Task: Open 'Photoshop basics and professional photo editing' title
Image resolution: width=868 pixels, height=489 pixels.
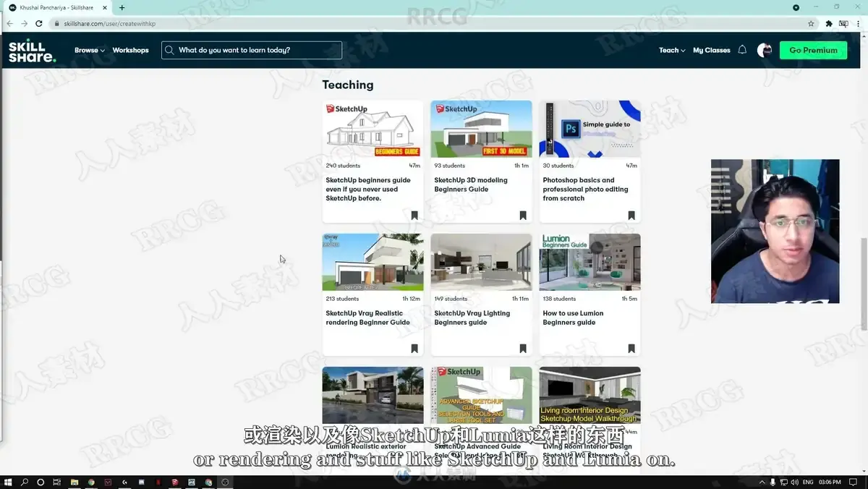Action: (x=585, y=189)
